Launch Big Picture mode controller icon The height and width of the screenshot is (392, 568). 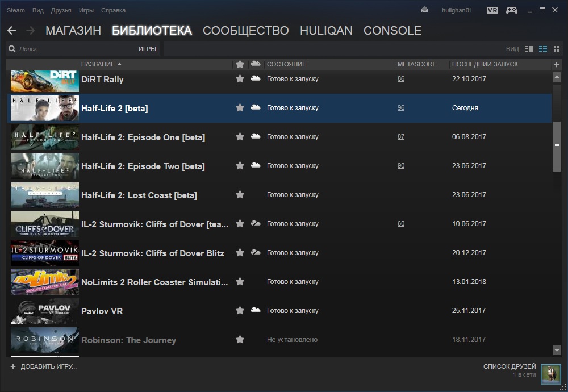512,10
